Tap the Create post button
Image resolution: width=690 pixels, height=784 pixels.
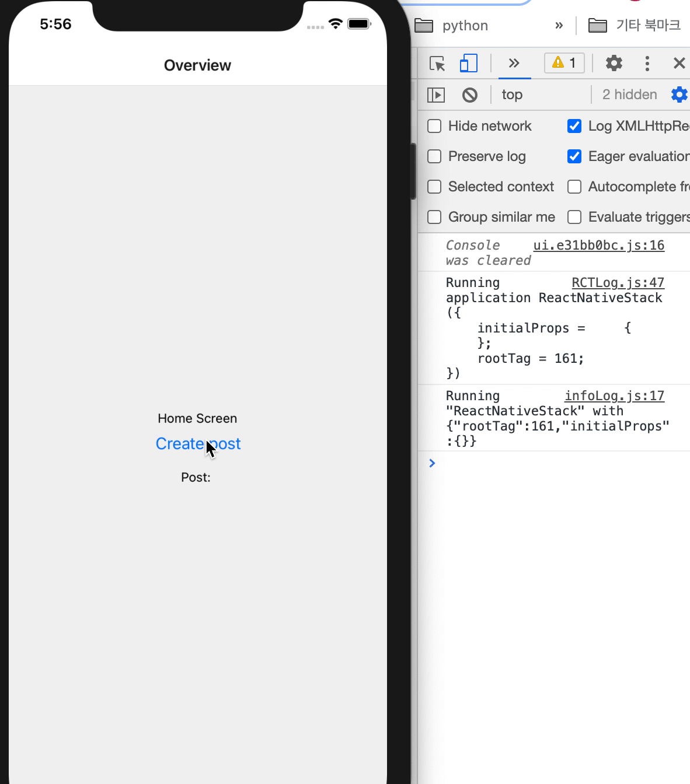pyautogui.click(x=198, y=444)
